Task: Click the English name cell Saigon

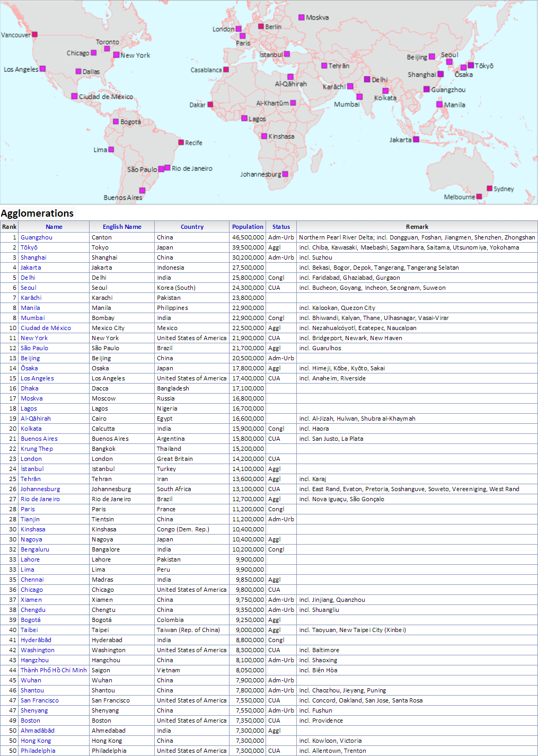Action: pyautogui.click(x=101, y=670)
